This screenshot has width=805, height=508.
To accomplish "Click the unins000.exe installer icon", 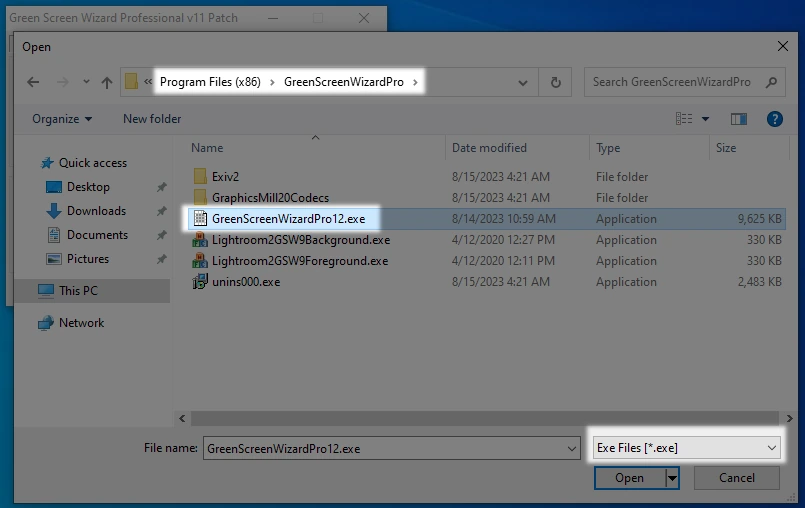I will pos(200,281).
